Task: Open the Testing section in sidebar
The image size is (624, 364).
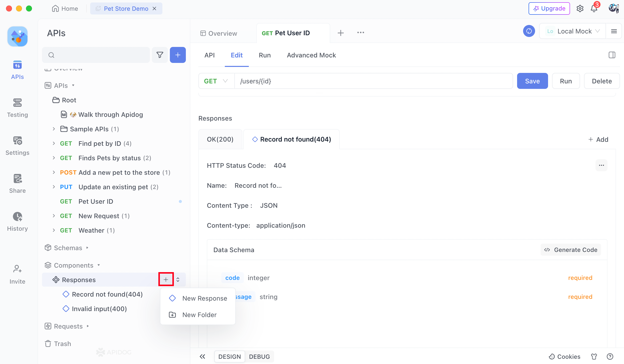Action: point(17,107)
